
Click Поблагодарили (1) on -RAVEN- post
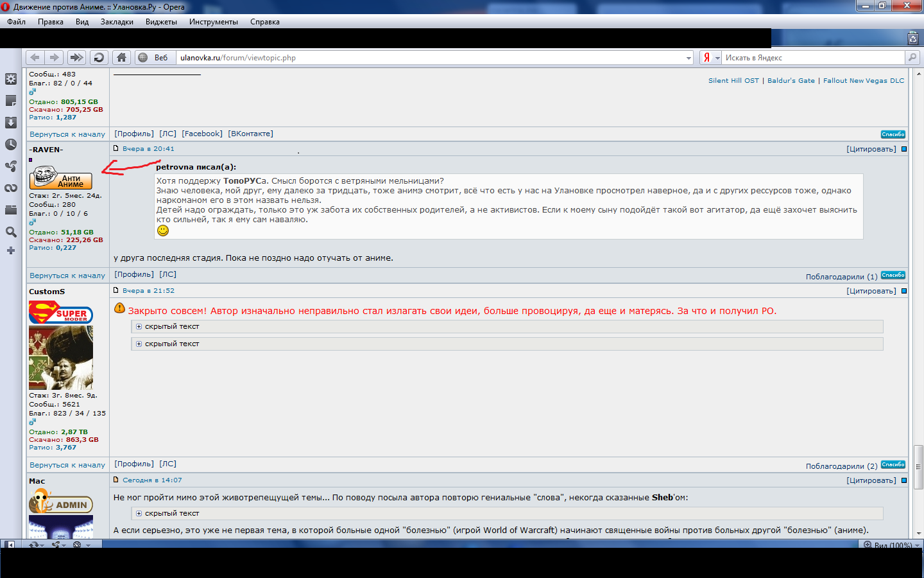tap(841, 277)
